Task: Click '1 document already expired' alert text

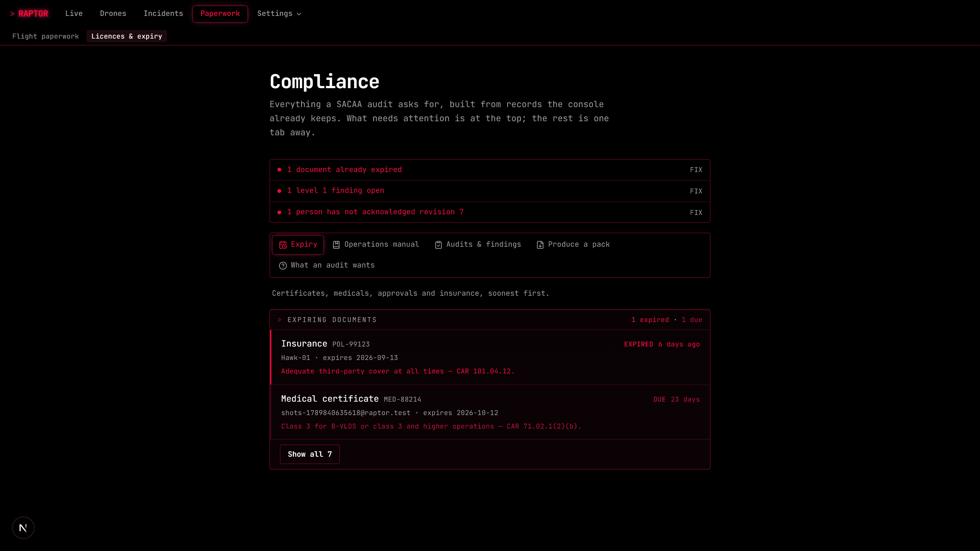Action: pos(344,170)
